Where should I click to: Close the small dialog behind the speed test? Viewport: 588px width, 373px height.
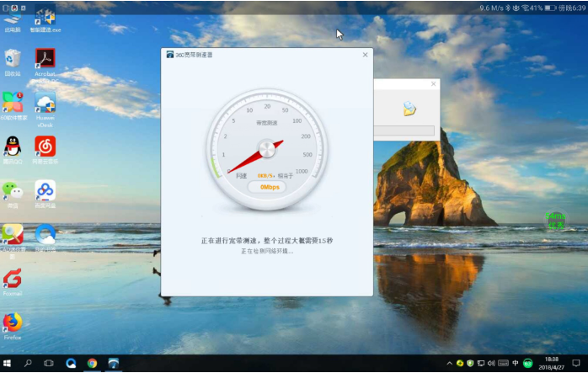pyautogui.click(x=434, y=84)
